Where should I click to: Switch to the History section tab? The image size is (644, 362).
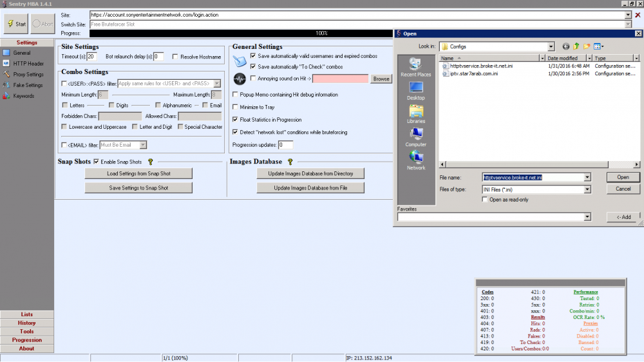[x=27, y=323]
